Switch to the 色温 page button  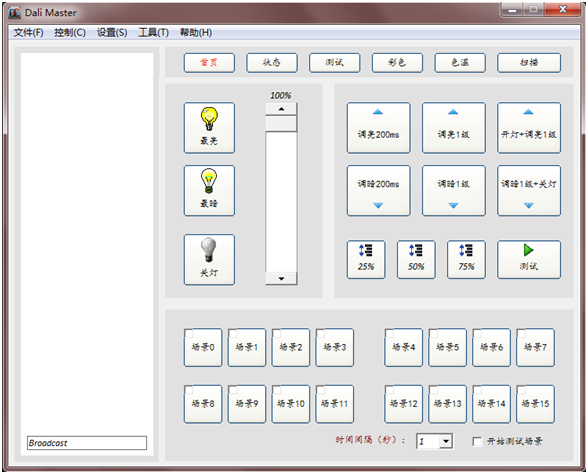point(460,63)
